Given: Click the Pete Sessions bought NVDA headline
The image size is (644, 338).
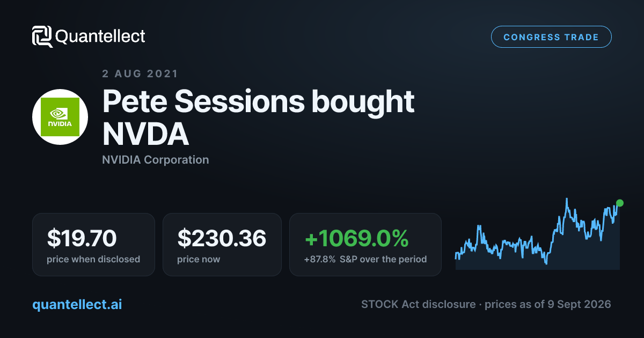Looking at the screenshot, I should pos(258,118).
